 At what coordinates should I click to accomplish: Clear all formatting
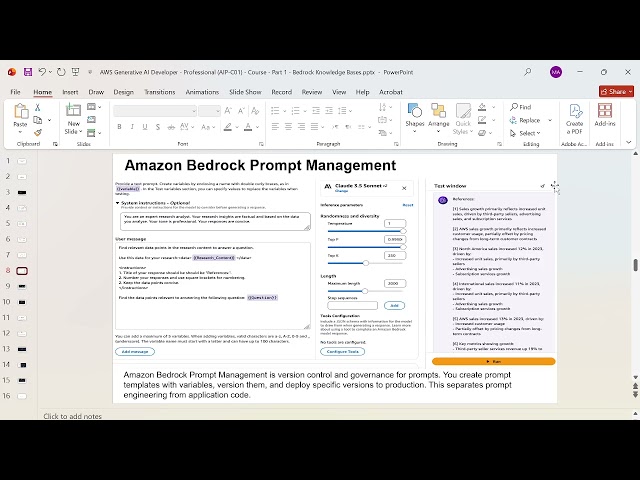point(255,111)
